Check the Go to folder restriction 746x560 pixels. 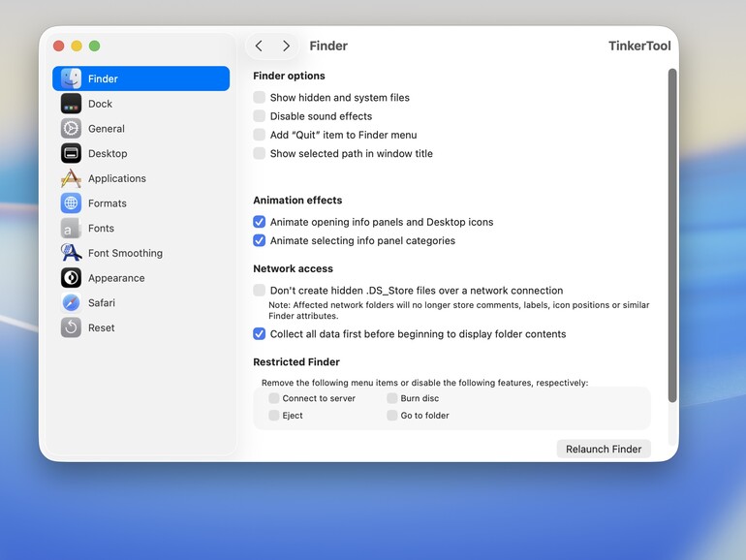(392, 416)
